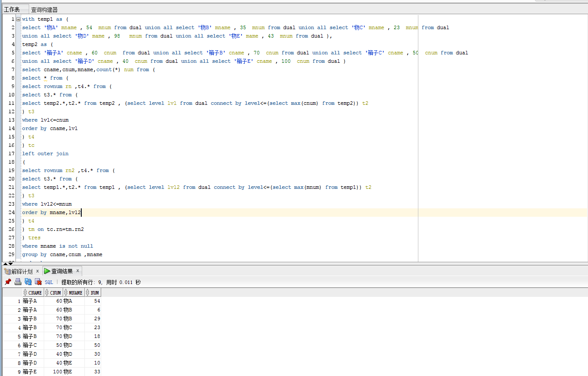The height and width of the screenshot is (376, 588).
Task: Click ') tm on tc.rn=tm.rn2' line
Action: (53, 229)
